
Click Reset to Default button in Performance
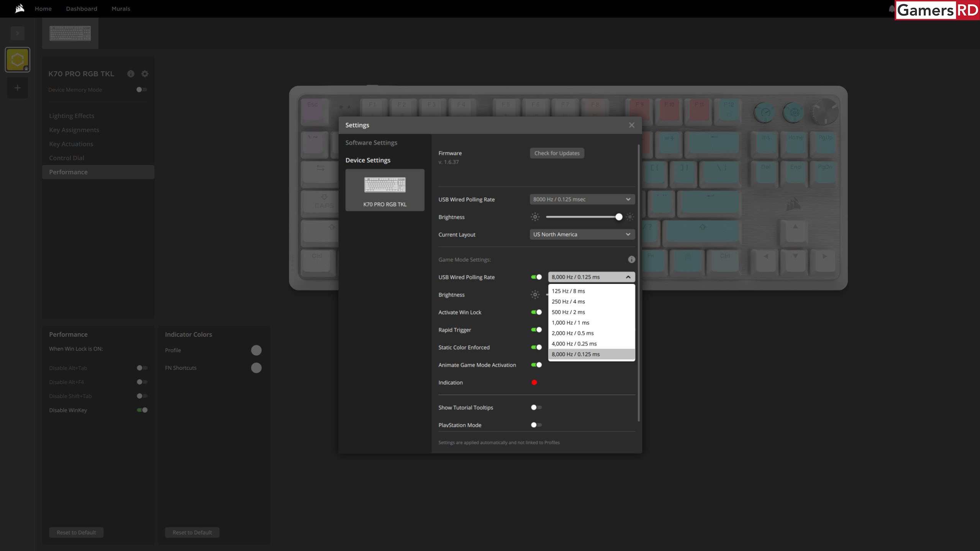point(76,532)
